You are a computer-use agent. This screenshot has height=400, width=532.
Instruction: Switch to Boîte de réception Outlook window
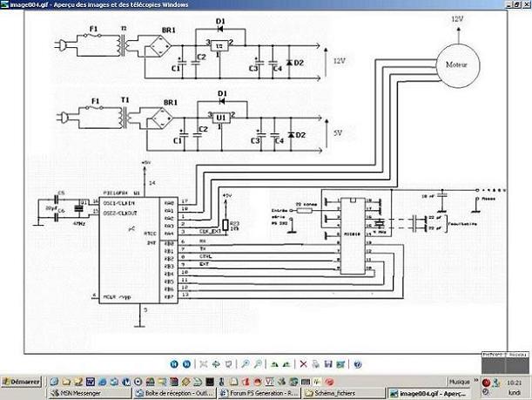click(x=174, y=394)
